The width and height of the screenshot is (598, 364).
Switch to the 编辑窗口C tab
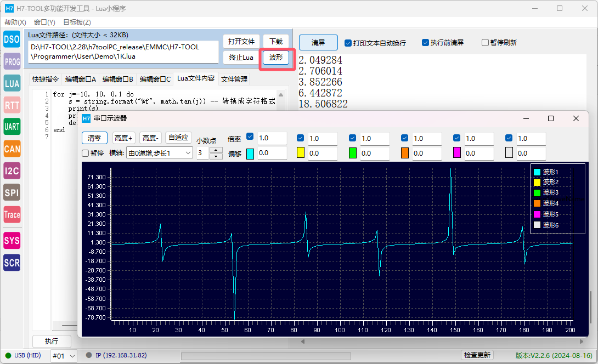(x=155, y=79)
